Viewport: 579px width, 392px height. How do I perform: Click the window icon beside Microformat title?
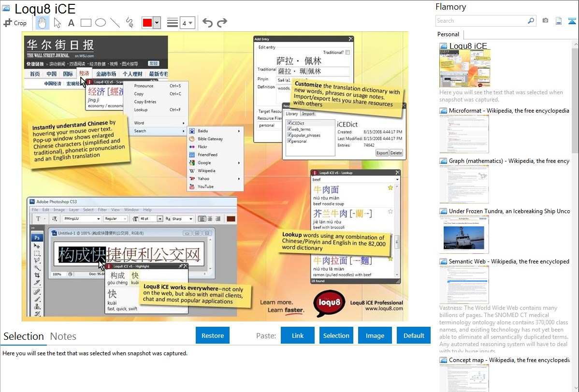443,111
